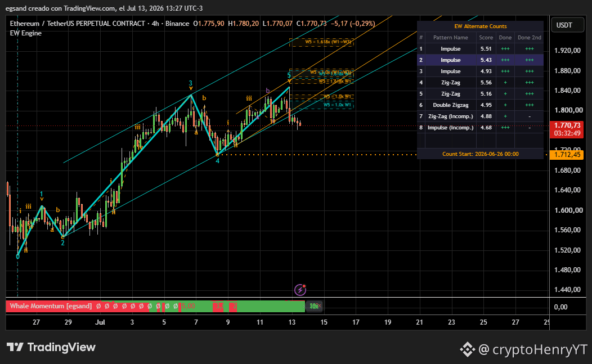This screenshot has width=592, height=364.
Task: Click the 1.640,00 price axis label
Action: 567,190
